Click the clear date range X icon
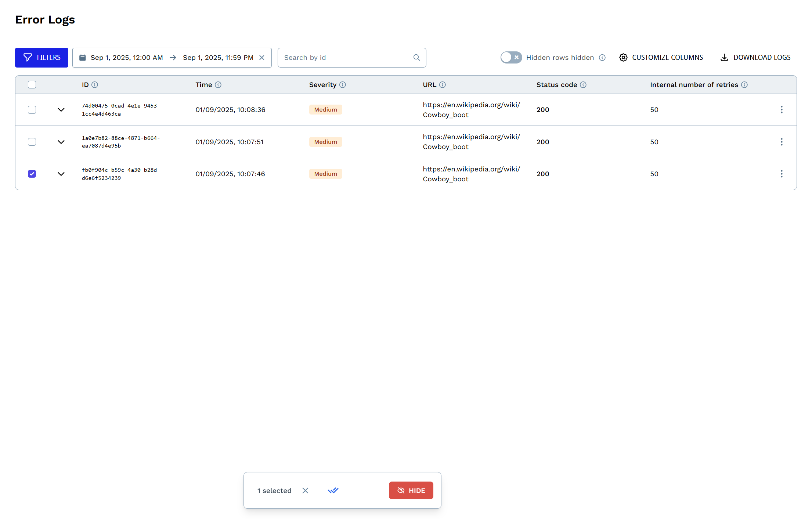Image resolution: width=812 pixels, height=519 pixels. 262,58
